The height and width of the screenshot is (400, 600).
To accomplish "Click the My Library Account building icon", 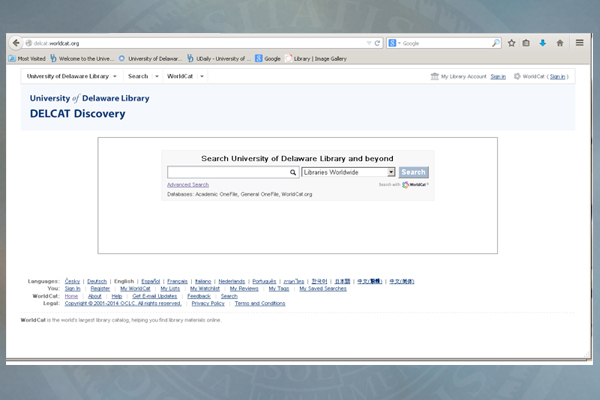I will [435, 76].
